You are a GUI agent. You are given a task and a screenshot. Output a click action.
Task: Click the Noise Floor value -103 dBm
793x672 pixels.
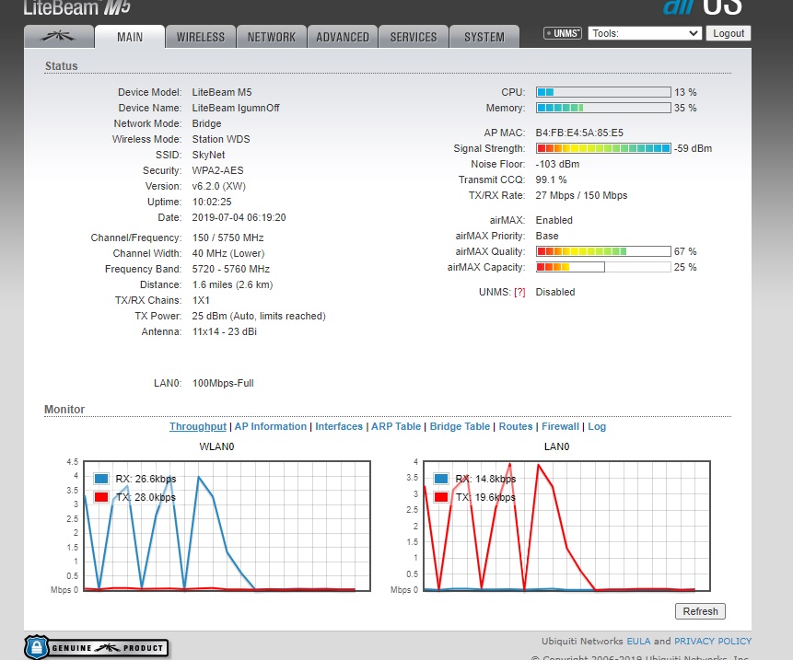click(x=558, y=165)
